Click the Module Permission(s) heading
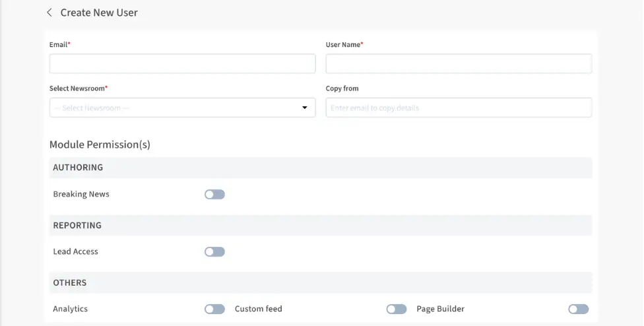644x326 pixels. coord(100,145)
